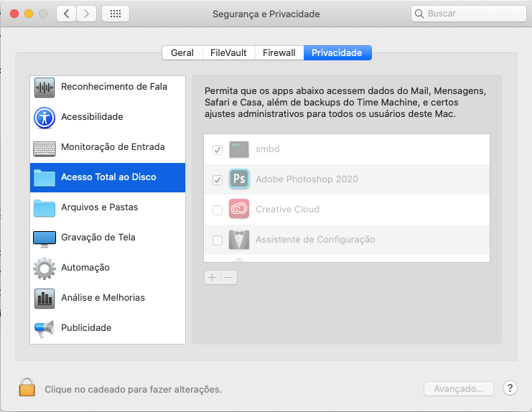Click the Buscar search field
The height and width of the screenshot is (412, 532).
(x=468, y=14)
